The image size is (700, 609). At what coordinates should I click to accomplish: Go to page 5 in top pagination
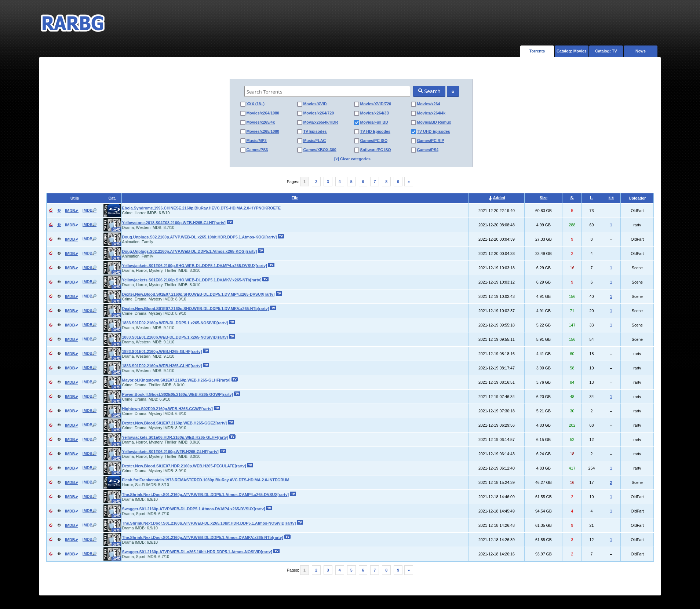351,182
